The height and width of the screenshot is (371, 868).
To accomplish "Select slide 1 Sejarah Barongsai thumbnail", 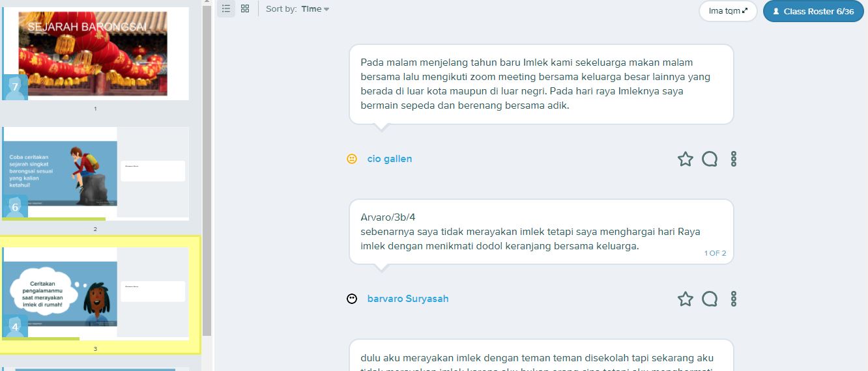I will point(96,53).
